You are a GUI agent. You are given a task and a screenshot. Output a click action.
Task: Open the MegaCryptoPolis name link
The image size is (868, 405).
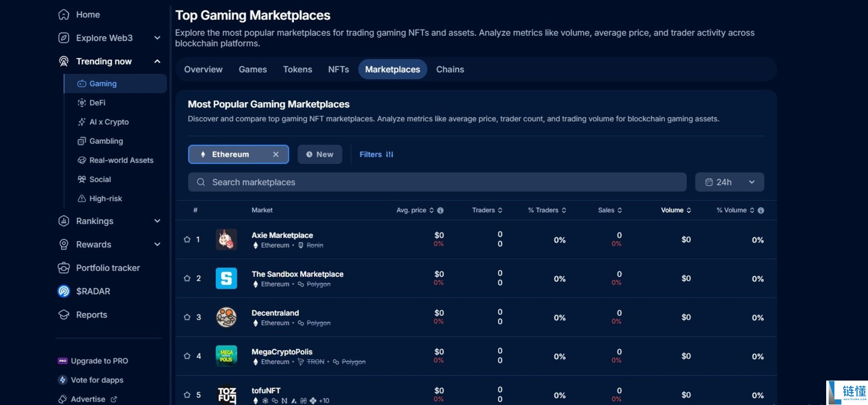click(282, 352)
